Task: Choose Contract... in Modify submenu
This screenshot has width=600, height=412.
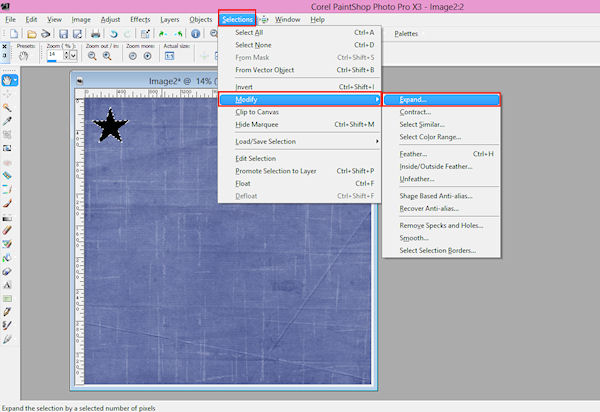Action: tap(441, 112)
